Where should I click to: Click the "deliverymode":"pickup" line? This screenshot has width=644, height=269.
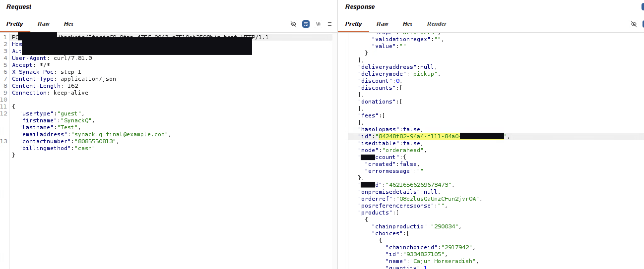[399, 74]
